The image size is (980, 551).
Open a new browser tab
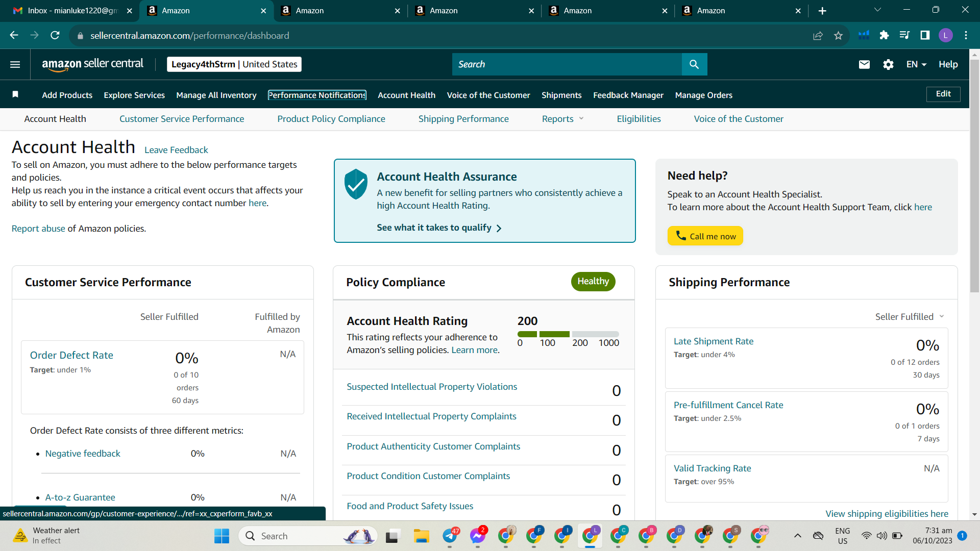822,11
